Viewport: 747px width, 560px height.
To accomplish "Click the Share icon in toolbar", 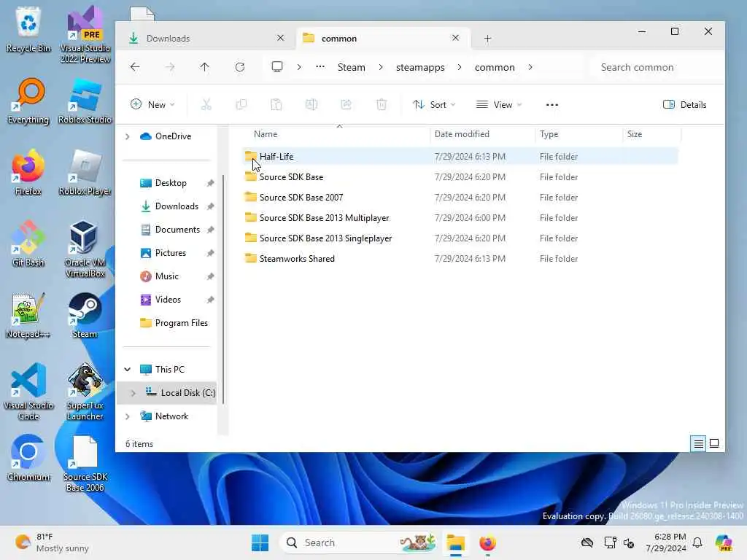I will pyautogui.click(x=347, y=105).
